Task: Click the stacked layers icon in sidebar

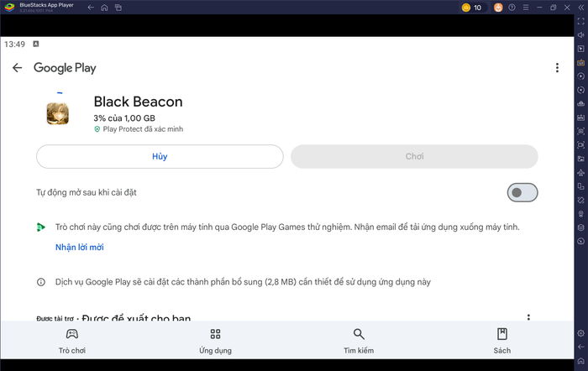Action: click(x=581, y=227)
